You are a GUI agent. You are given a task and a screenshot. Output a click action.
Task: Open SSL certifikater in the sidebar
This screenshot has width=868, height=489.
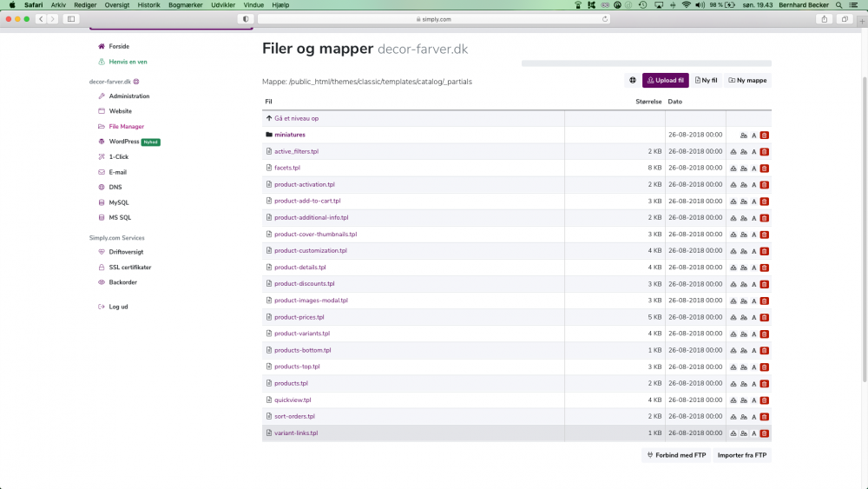pyautogui.click(x=130, y=267)
